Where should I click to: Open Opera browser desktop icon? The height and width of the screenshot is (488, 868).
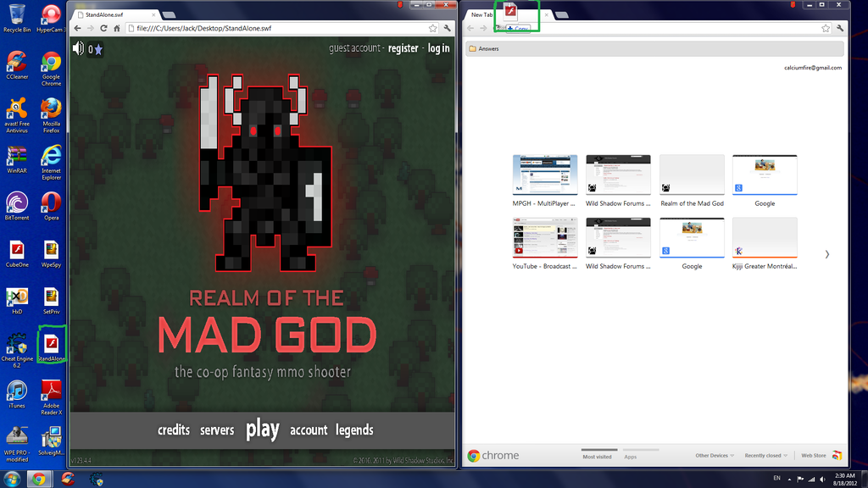(51, 206)
